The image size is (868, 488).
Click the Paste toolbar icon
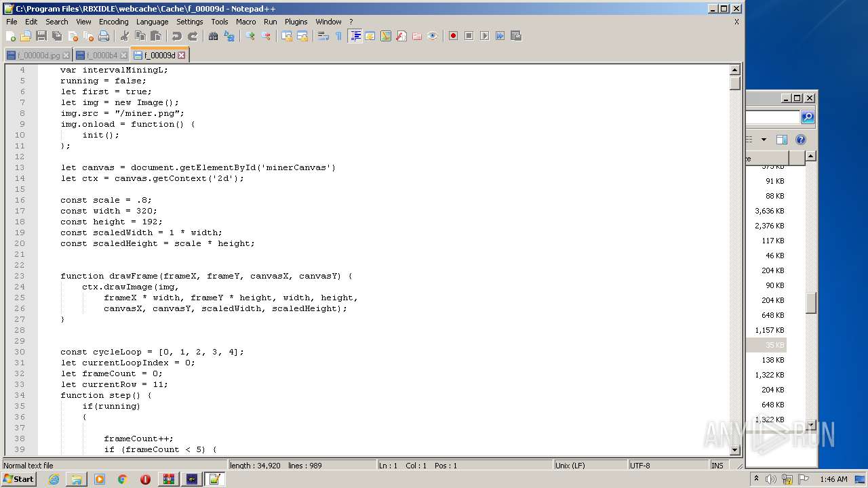coord(156,36)
